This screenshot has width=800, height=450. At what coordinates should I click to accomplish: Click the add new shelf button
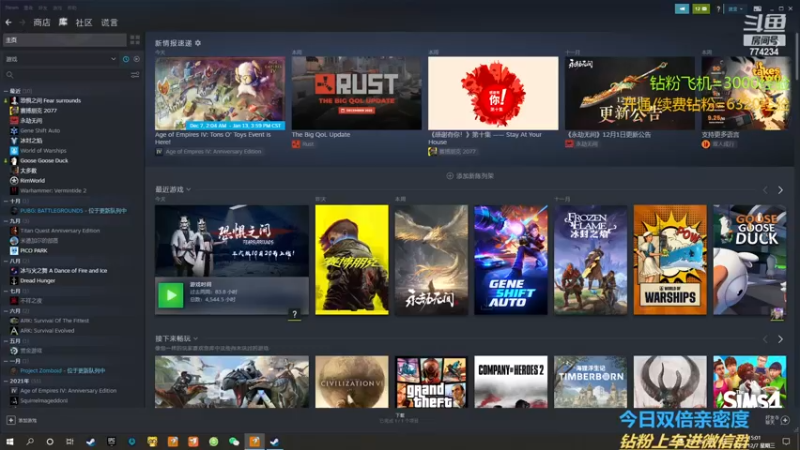coord(470,176)
